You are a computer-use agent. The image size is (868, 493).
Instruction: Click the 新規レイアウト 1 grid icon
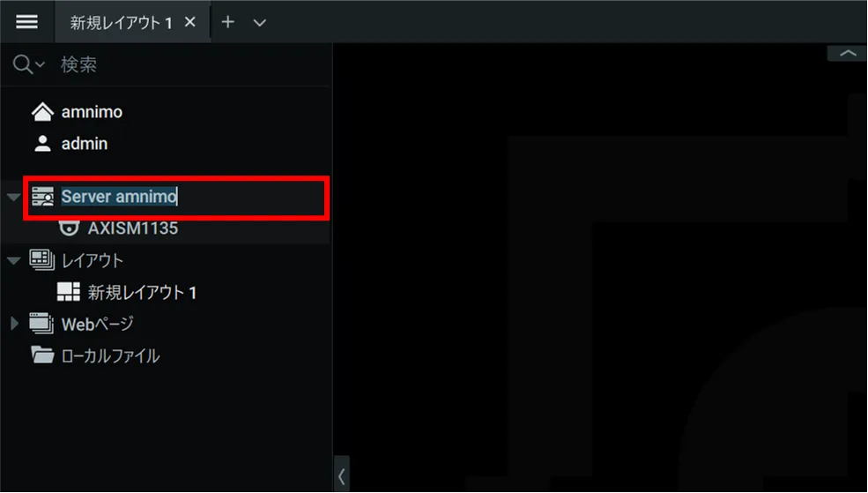69,292
